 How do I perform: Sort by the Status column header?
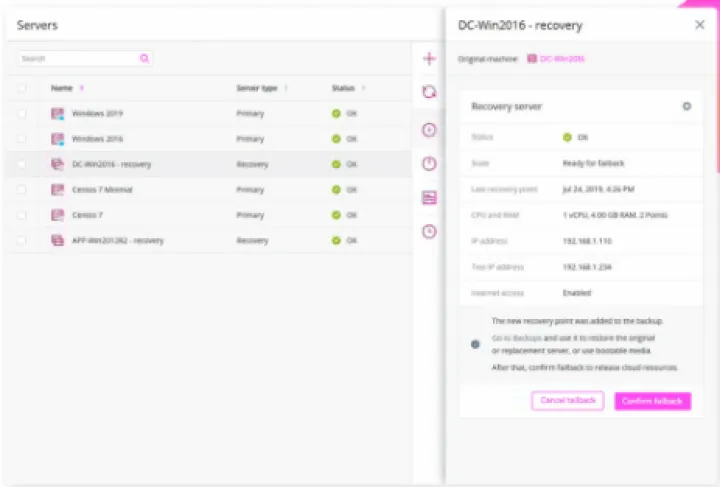click(343, 88)
